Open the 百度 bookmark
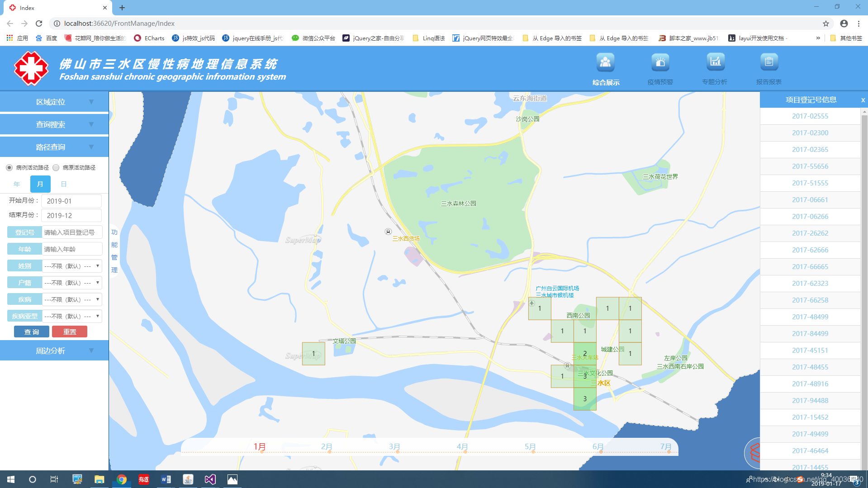Viewport: 868px width, 488px height. point(46,38)
